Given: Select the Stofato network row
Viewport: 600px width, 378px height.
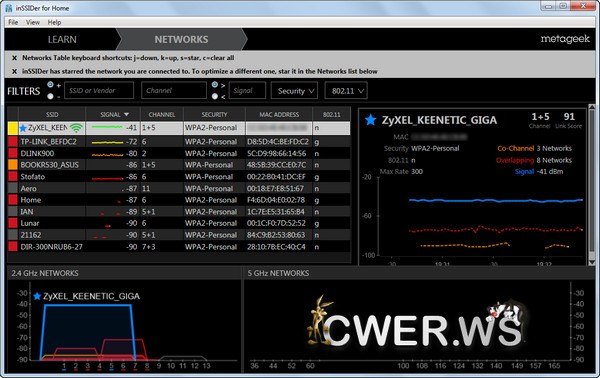Looking at the screenshot, I should 179,177.
